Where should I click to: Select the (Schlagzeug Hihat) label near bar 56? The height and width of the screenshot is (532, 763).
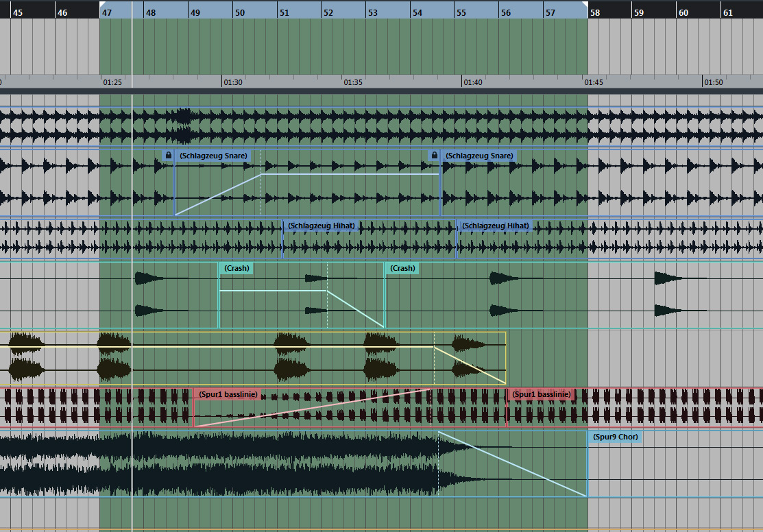click(496, 226)
